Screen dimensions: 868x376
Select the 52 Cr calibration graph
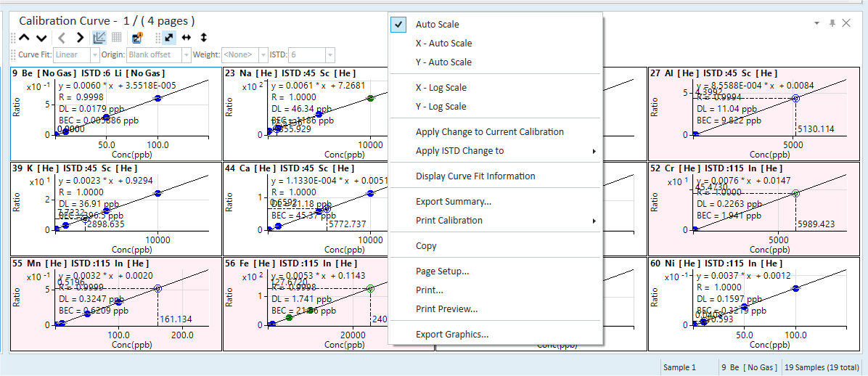pos(753,209)
